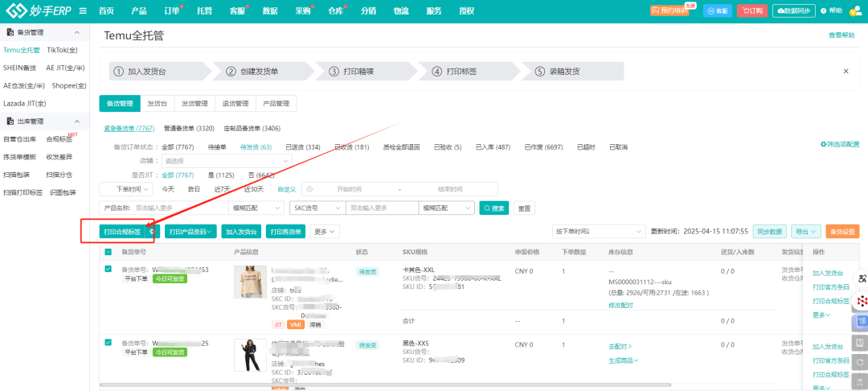Toggle the hamburger menu icon beside the logo
Image resolution: width=868 pixels, height=391 pixels.
coord(83,10)
